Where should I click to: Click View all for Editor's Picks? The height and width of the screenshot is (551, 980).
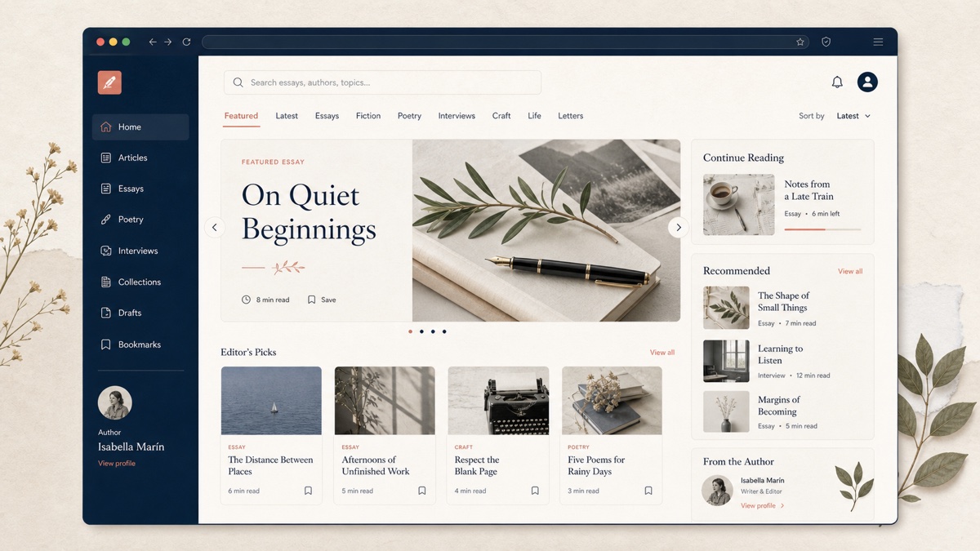(662, 353)
